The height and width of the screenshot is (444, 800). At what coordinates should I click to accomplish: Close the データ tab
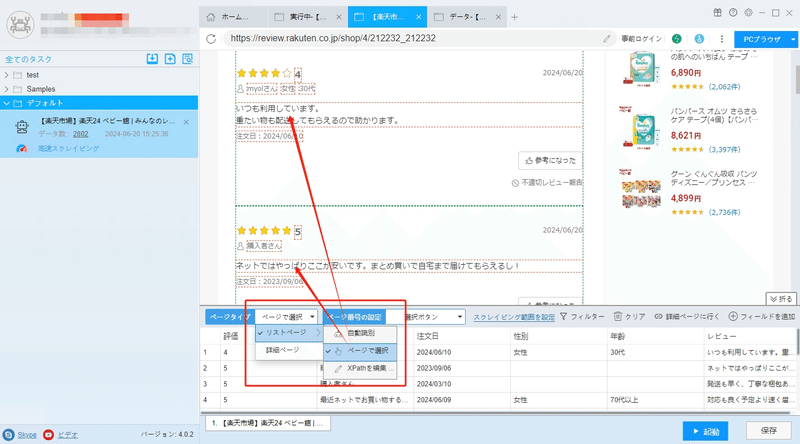[498, 17]
